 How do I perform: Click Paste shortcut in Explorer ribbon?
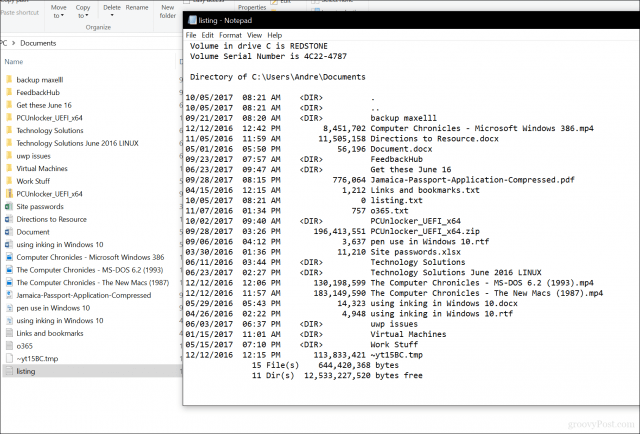point(20,13)
